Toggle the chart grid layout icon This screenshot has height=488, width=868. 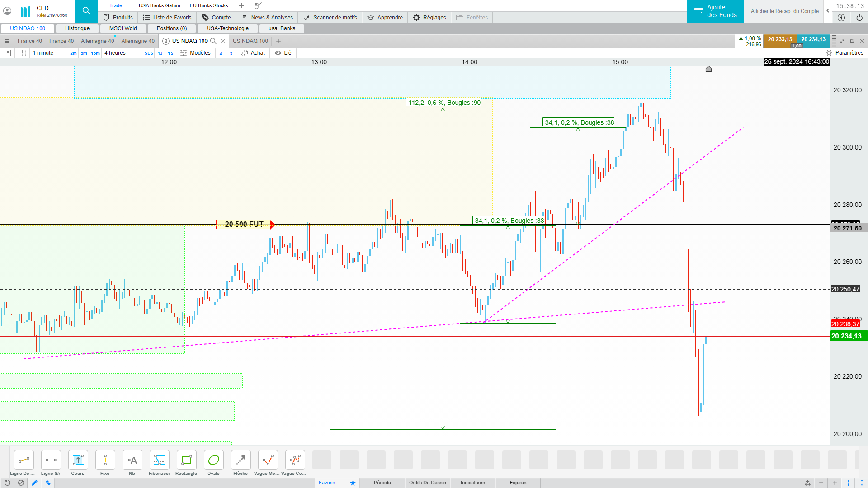pos(22,53)
